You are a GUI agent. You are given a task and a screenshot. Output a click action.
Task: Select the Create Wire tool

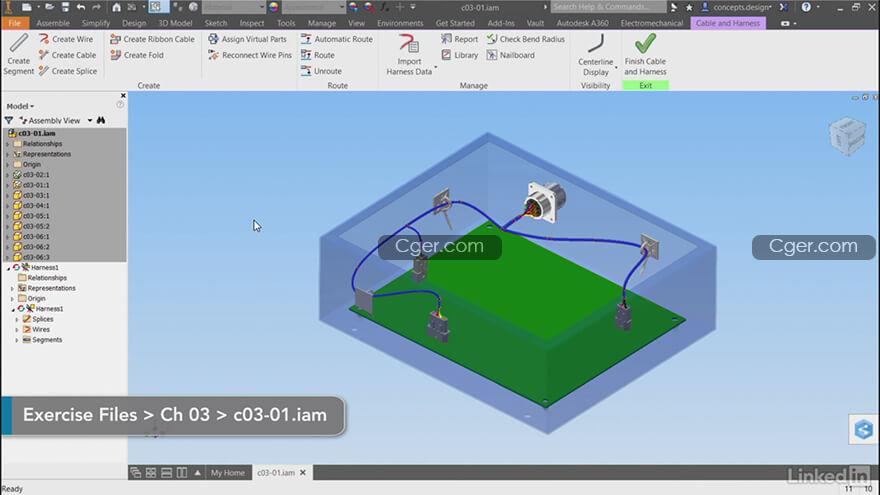click(x=66, y=39)
